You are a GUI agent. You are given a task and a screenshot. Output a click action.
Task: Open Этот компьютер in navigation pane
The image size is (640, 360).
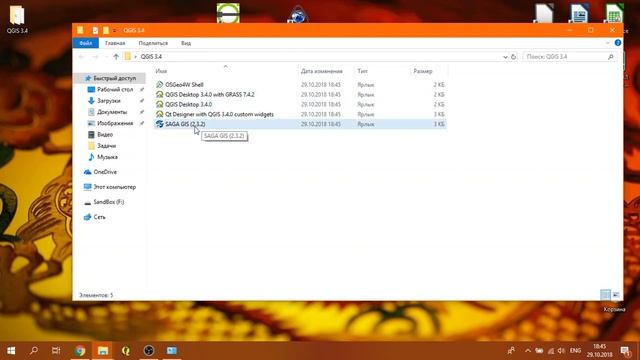115,187
